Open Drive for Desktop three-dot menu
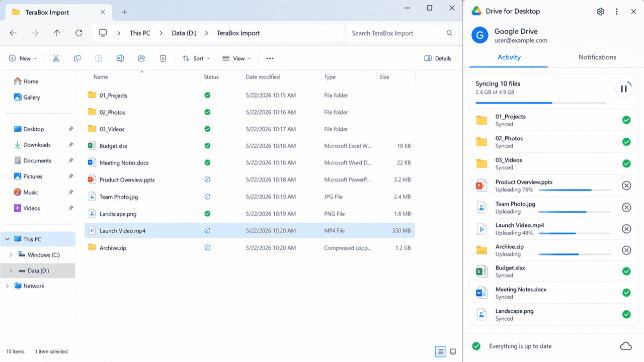 pos(617,12)
